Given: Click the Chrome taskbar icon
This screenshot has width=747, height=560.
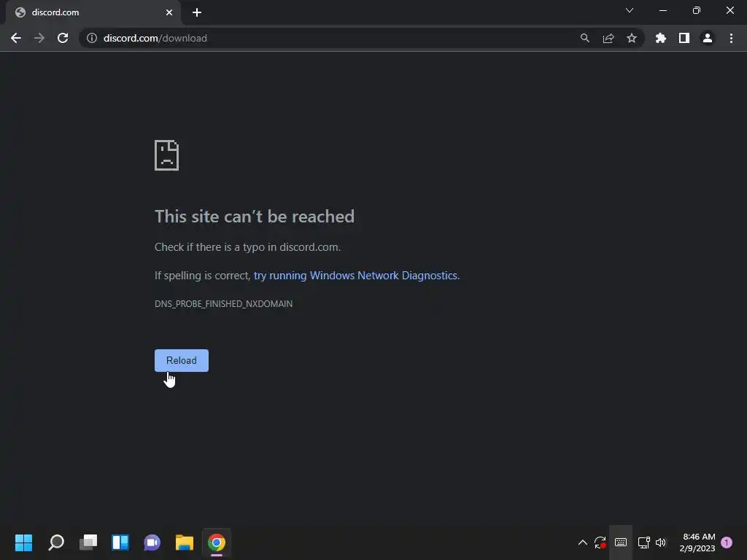Looking at the screenshot, I should click(x=216, y=542).
